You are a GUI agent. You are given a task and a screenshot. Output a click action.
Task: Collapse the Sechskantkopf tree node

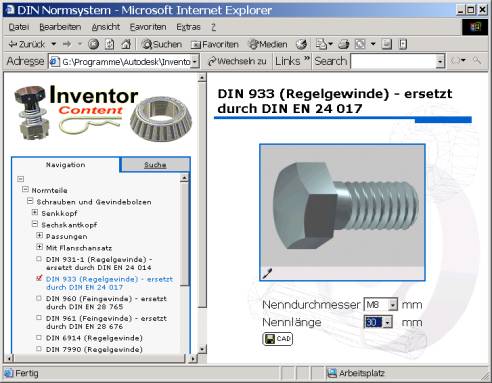pos(35,224)
